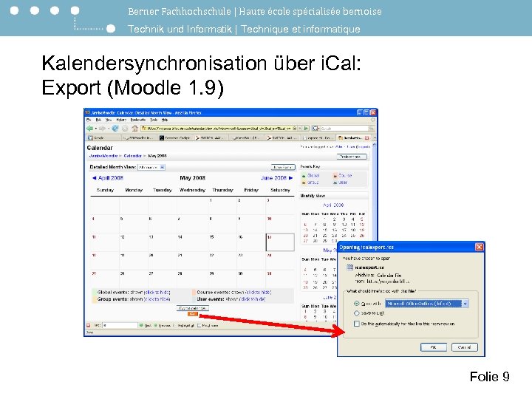This screenshot has width=532, height=399.
Task: Open the History menu in Firefox
Action: pos(121,120)
